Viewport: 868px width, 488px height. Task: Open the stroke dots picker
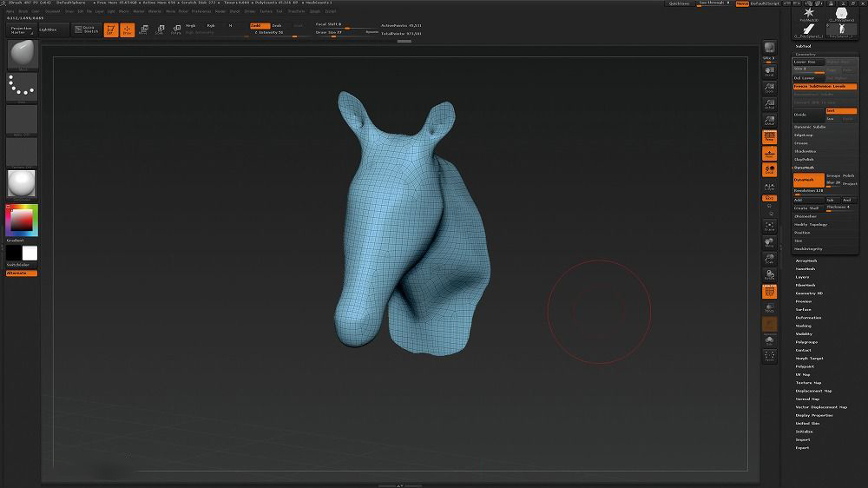[x=22, y=86]
